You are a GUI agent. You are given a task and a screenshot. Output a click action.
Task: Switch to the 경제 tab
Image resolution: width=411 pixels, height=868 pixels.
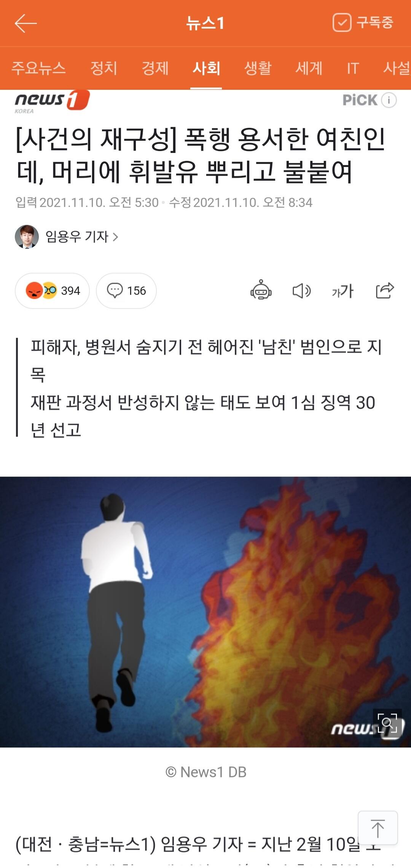(155, 68)
